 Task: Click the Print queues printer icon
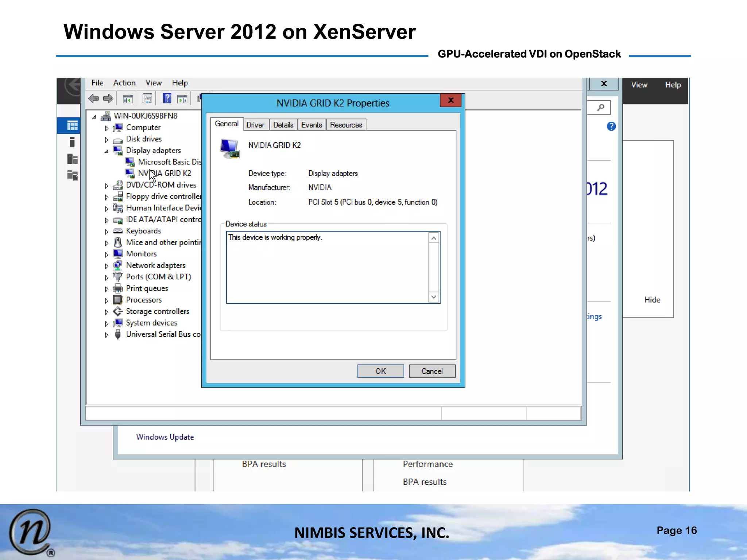pos(118,288)
